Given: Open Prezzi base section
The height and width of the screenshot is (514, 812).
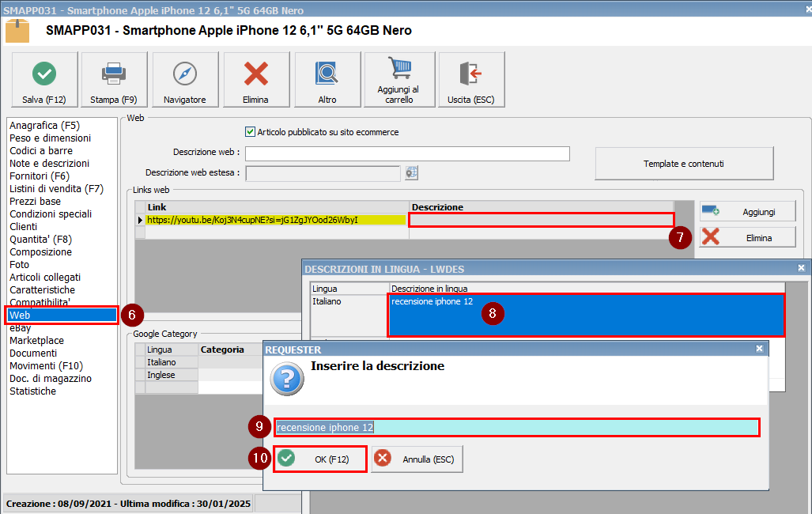Looking at the screenshot, I should pyautogui.click(x=36, y=201).
